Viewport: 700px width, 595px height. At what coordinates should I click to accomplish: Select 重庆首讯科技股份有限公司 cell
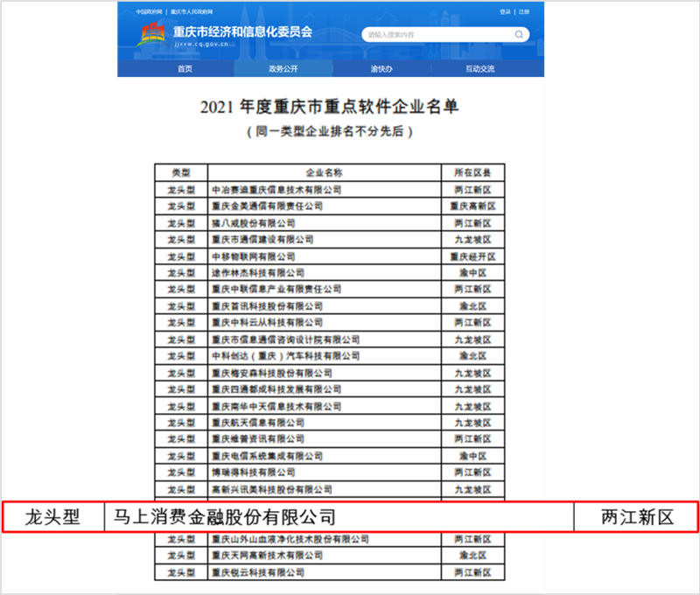[x=325, y=306]
